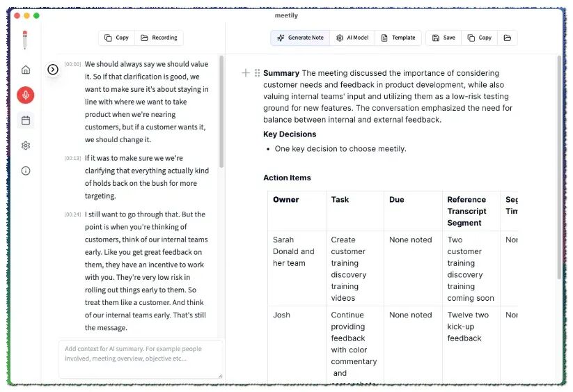The width and height of the screenshot is (573, 392).
Task: Collapse transcript panel with circled arrow
Action: point(53,70)
